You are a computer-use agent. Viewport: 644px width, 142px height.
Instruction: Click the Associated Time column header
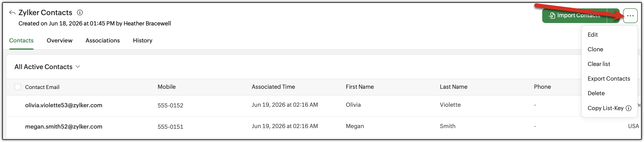point(273,87)
